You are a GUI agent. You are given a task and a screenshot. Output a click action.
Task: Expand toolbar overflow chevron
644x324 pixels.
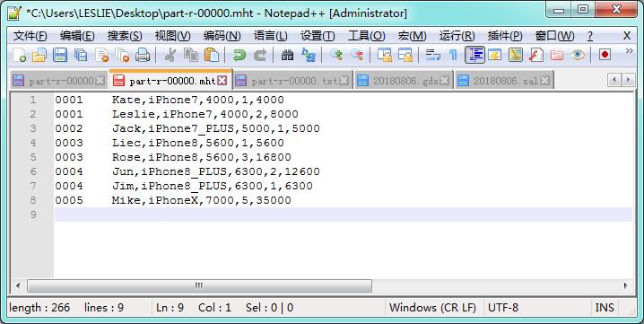(x=629, y=51)
